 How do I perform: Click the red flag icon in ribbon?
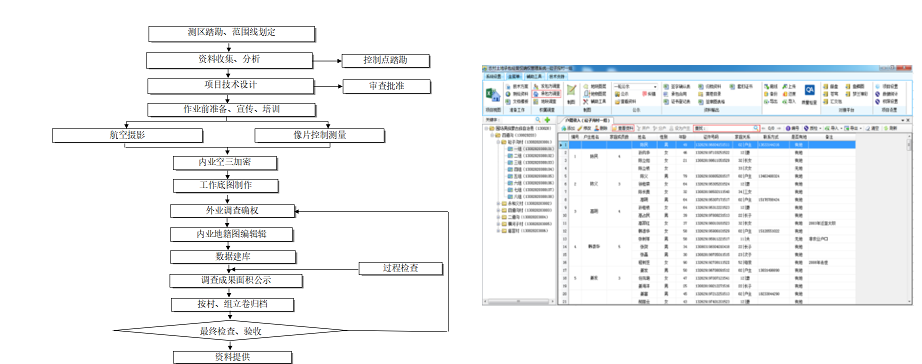coord(644,94)
